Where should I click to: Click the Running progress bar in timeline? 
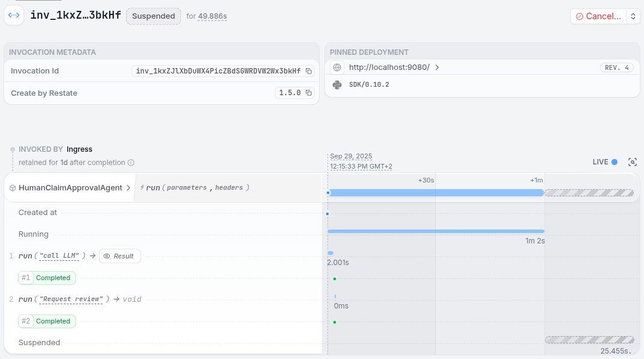[436, 231]
